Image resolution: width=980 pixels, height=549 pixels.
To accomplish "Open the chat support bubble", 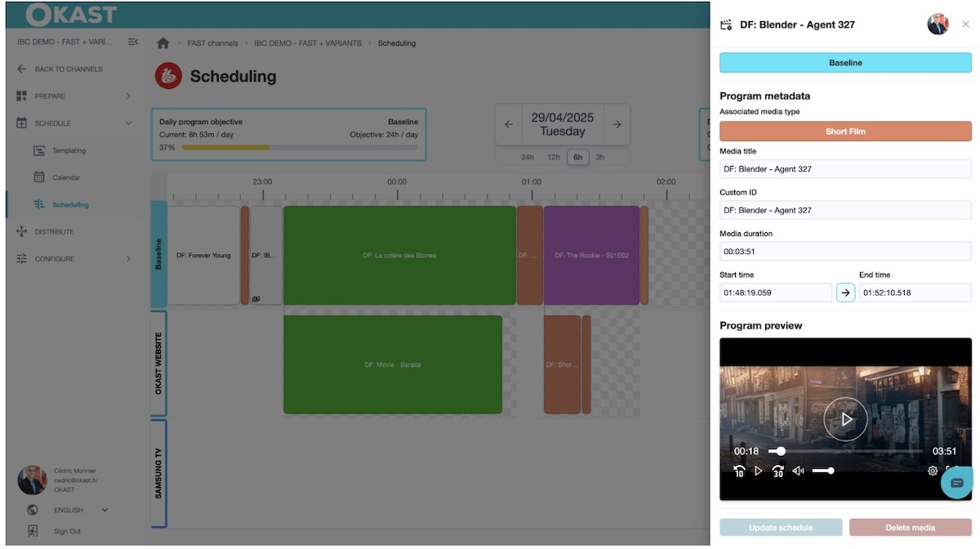I will click(957, 483).
